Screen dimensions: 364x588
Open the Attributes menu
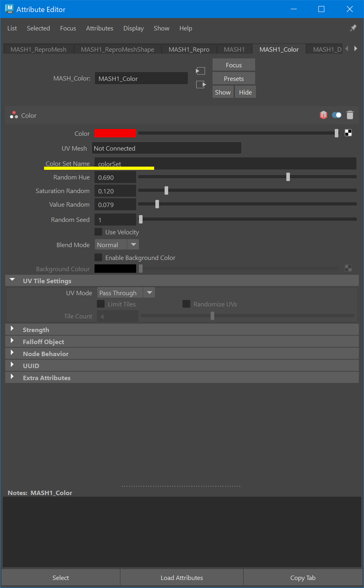pyautogui.click(x=99, y=28)
